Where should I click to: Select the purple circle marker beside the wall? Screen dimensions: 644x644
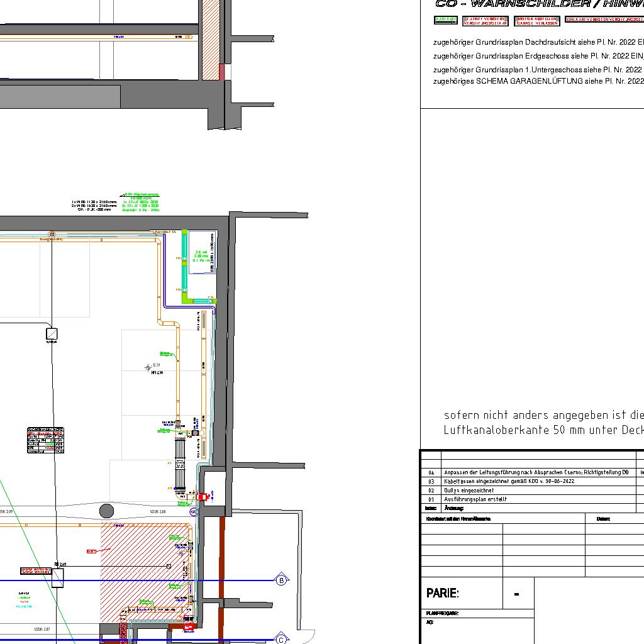pyautogui.click(x=194, y=512)
